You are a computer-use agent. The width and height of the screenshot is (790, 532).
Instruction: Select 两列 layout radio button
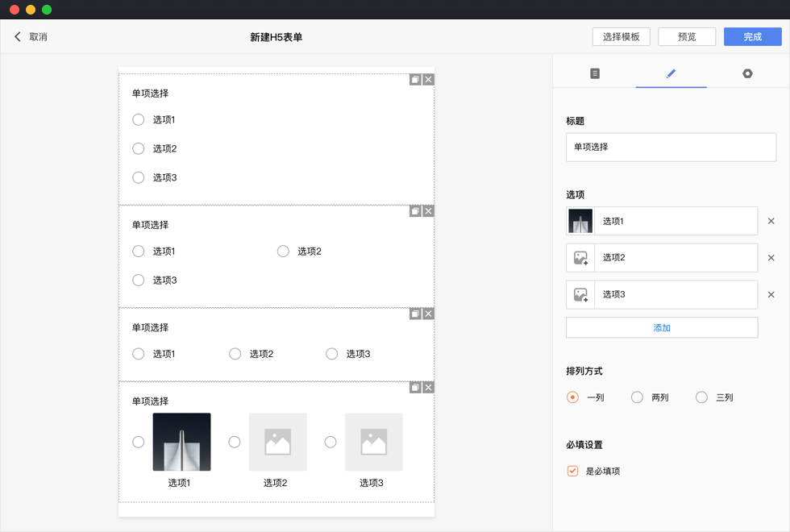pos(637,397)
